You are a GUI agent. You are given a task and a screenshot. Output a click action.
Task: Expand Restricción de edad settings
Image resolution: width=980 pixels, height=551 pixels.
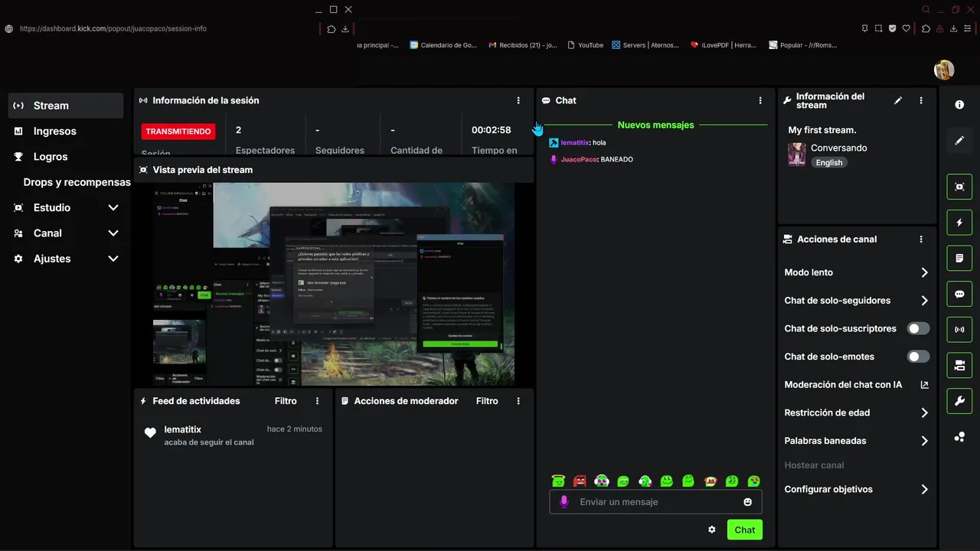[857, 412]
